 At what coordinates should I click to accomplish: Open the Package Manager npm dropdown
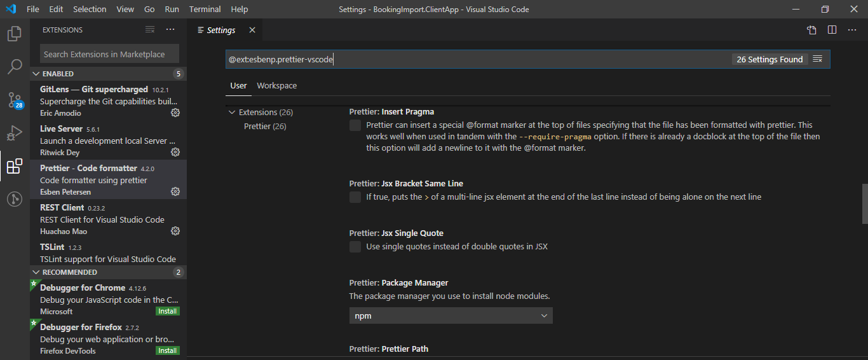click(451, 315)
